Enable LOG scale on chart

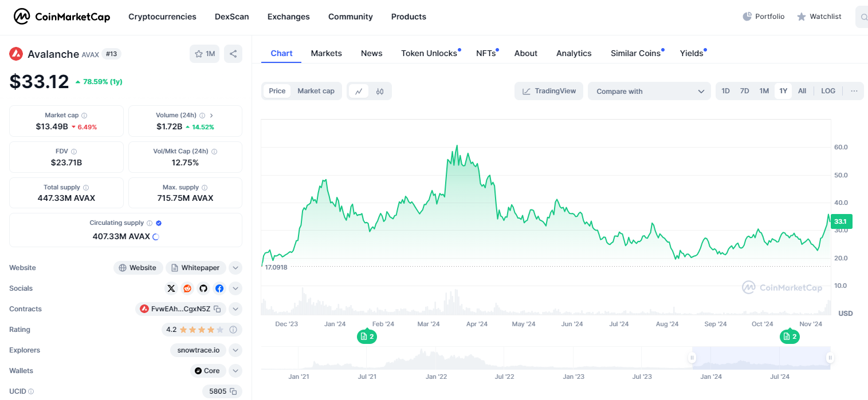[828, 91]
